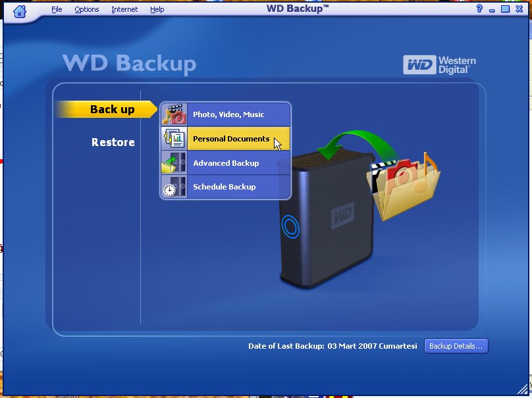Choose Advanced Backup option

(238, 162)
